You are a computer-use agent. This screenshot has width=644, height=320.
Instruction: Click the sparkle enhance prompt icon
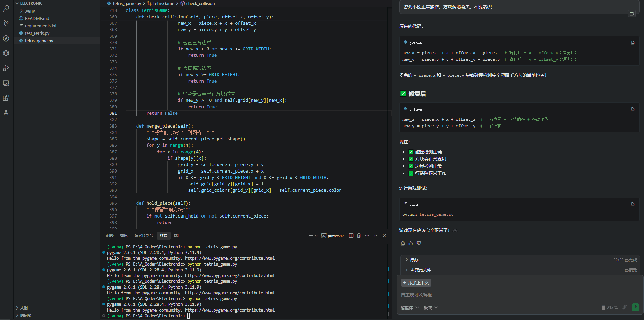[625, 307]
